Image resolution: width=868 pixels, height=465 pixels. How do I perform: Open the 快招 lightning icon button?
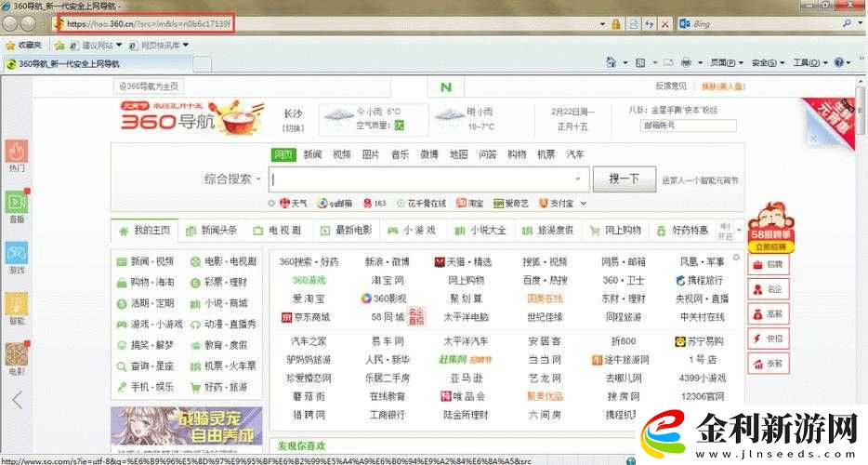[769, 339]
